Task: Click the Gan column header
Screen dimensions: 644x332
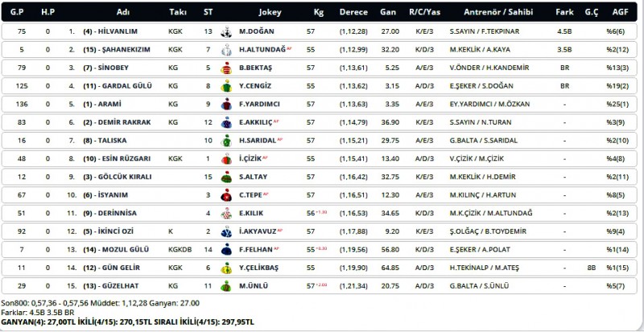Action: click(389, 12)
